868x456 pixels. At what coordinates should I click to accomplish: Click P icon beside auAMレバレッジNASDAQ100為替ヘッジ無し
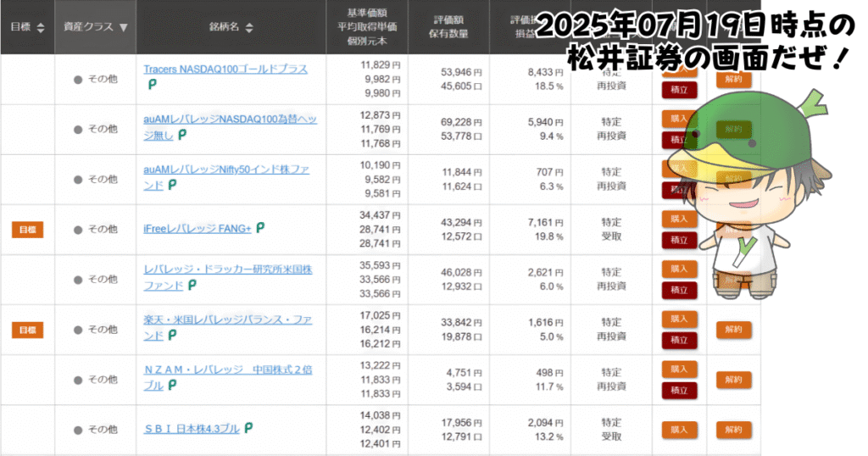[182, 135]
